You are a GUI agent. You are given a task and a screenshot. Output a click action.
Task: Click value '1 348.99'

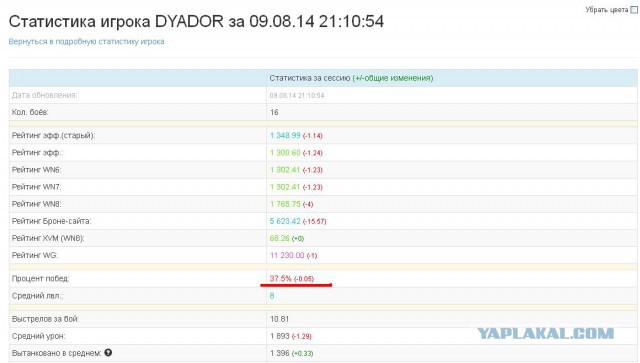(x=285, y=136)
